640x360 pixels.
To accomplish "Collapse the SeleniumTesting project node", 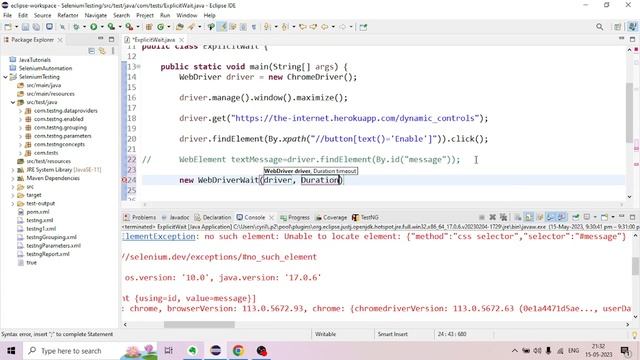I will 5,77.
